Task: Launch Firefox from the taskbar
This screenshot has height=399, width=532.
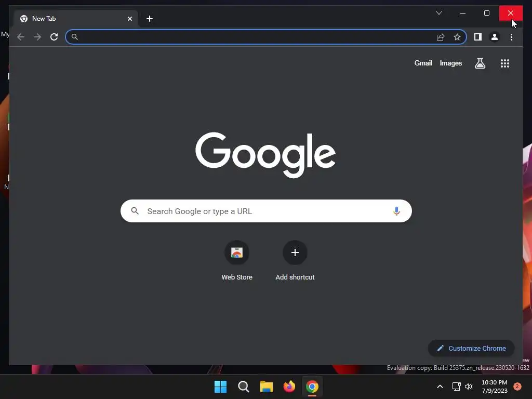Action: [x=289, y=387]
